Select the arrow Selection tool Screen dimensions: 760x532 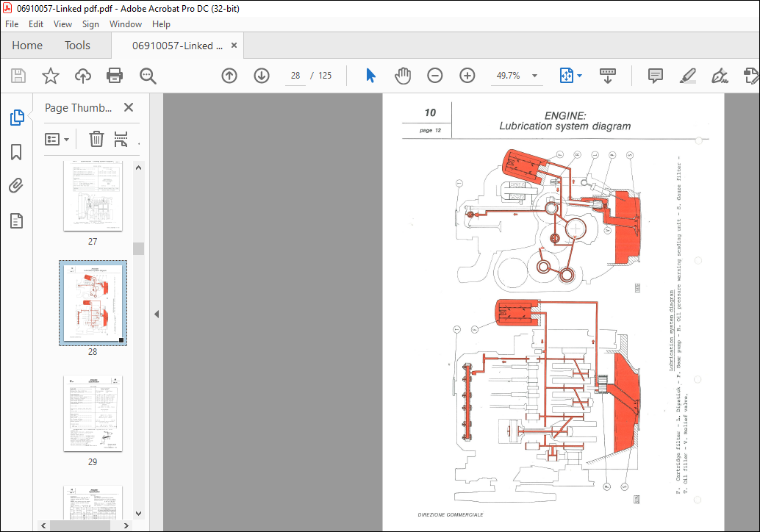click(370, 76)
